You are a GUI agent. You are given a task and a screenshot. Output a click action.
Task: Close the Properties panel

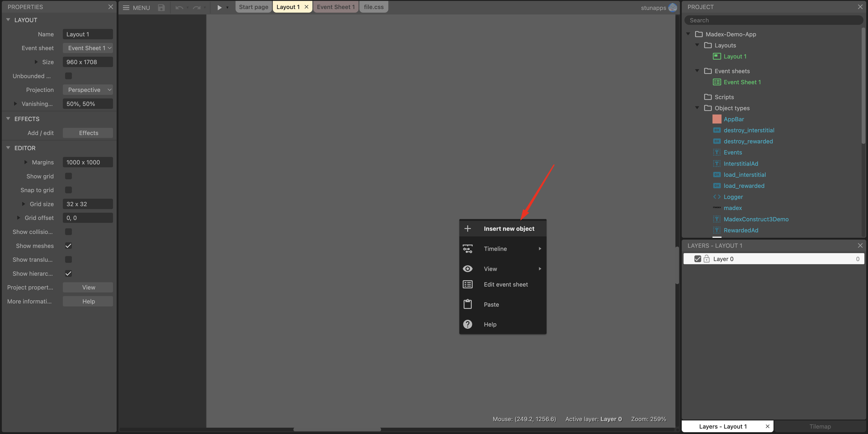(111, 7)
